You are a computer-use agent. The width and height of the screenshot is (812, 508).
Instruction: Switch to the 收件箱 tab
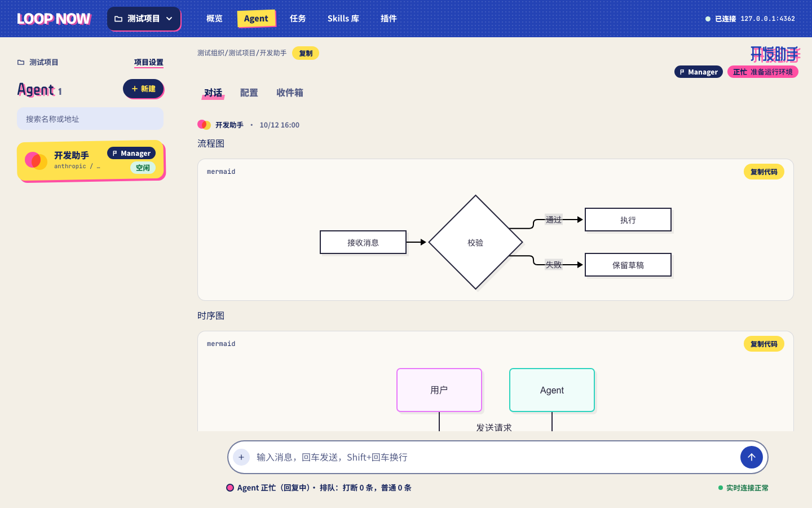(290, 93)
